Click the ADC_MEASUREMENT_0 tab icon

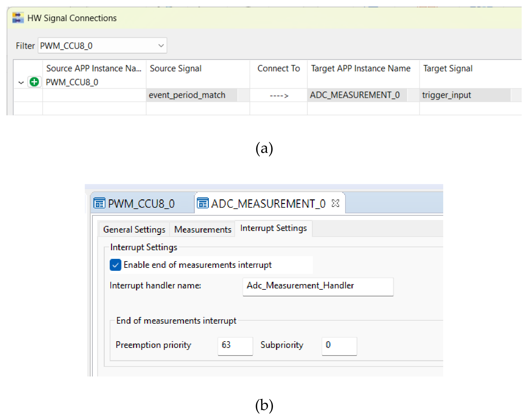(203, 203)
